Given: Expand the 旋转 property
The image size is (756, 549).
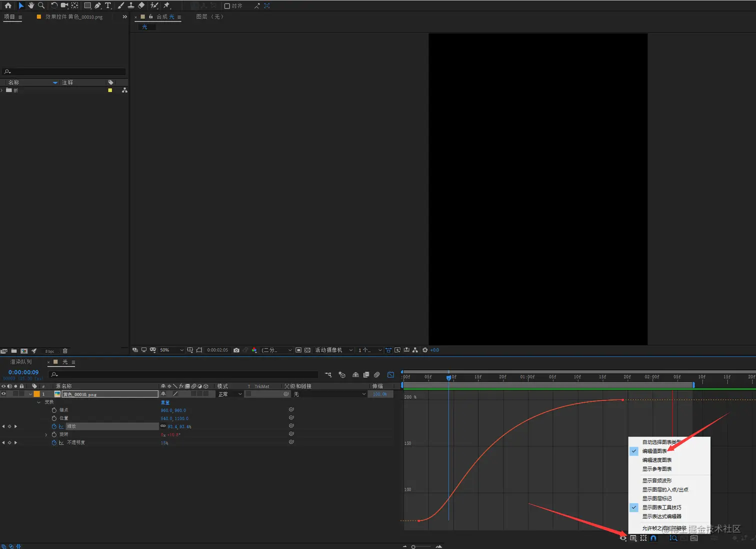Looking at the screenshot, I should click(x=46, y=434).
